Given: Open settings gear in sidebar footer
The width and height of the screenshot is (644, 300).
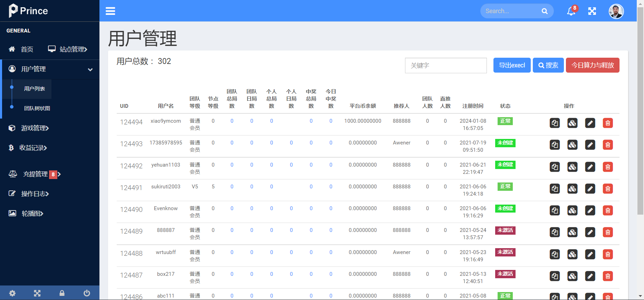Looking at the screenshot, I should tap(12, 293).
